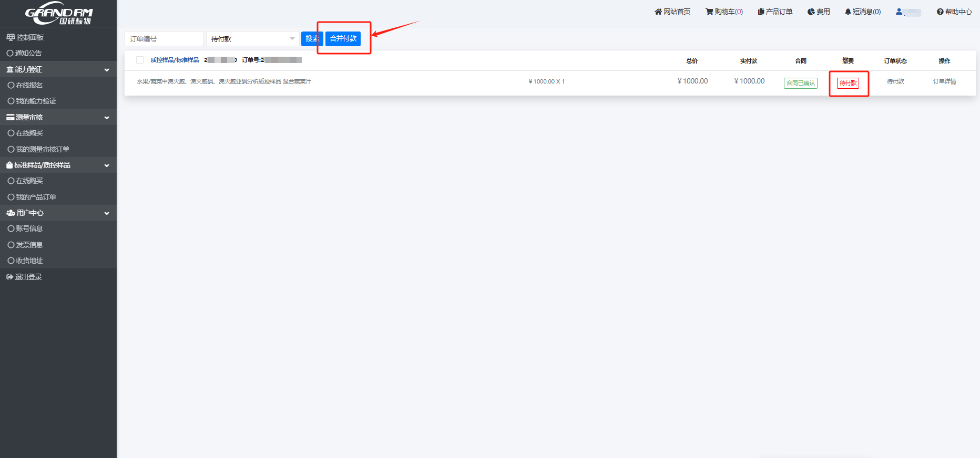Image resolution: width=980 pixels, height=458 pixels.
Task: Click the 费用 pie chart icon
Action: click(811, 12)
